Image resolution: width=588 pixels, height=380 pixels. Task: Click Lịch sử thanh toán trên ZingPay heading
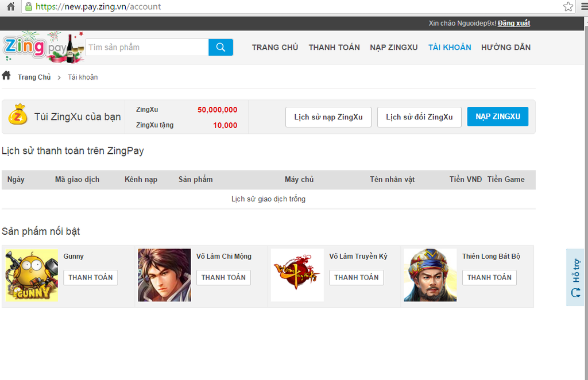pos(73,150)
